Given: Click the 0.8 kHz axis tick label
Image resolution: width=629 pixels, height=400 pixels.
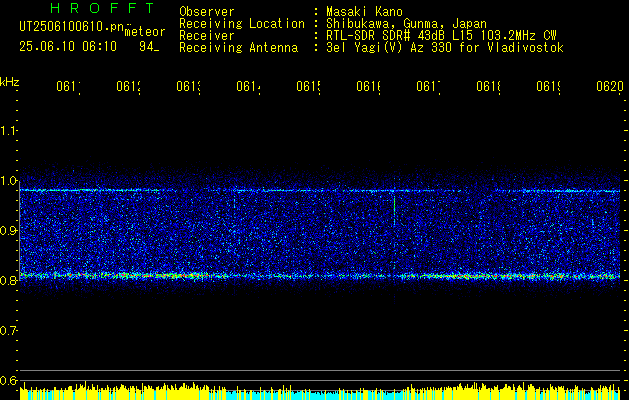Looking at the screenshot, I should point(8,280).
